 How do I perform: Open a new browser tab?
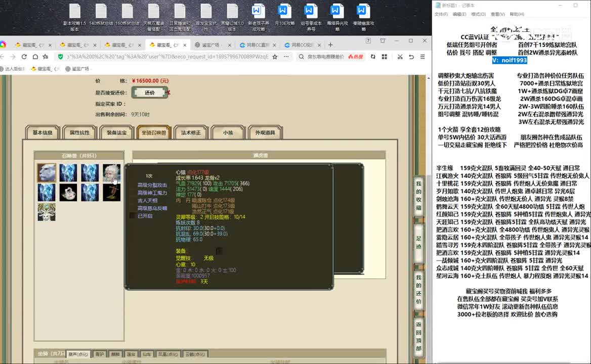[330, 45]
